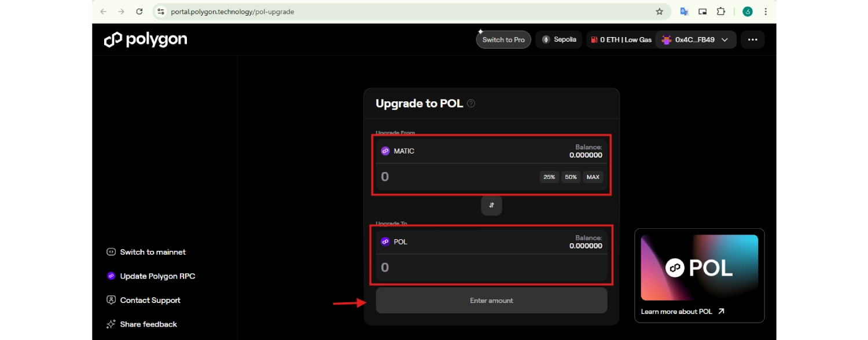Click the MAX amount button
Viewport: 868px width, 340px height.
[x=593, y=177]
